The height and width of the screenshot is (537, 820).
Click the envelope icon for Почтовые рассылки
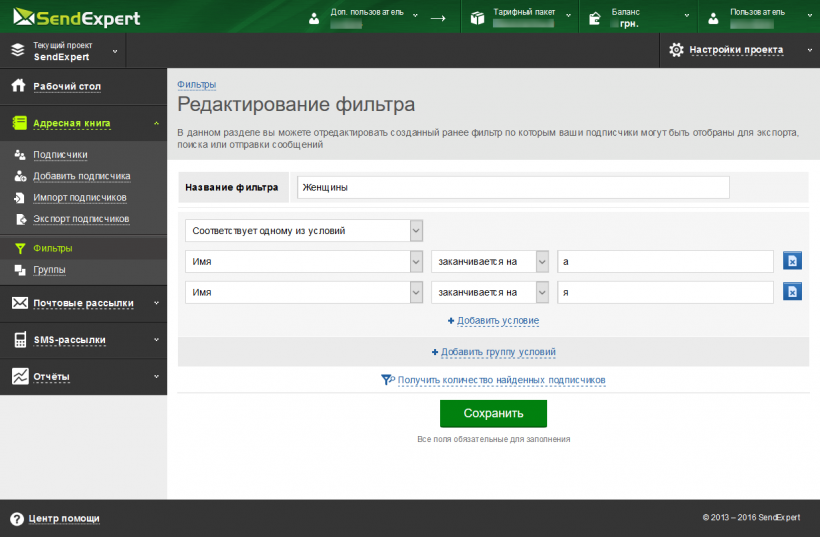coord(20,303)
